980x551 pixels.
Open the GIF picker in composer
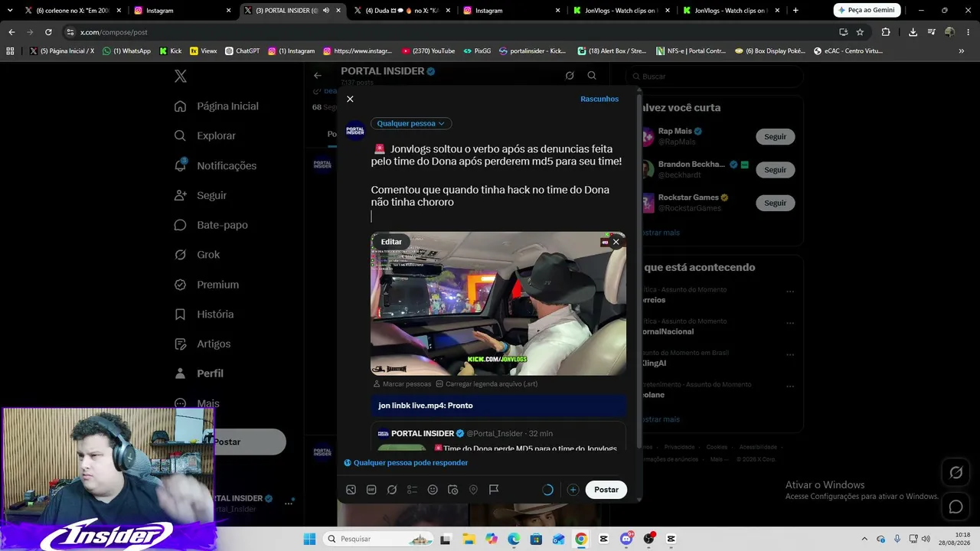click(x=371, y=490)
